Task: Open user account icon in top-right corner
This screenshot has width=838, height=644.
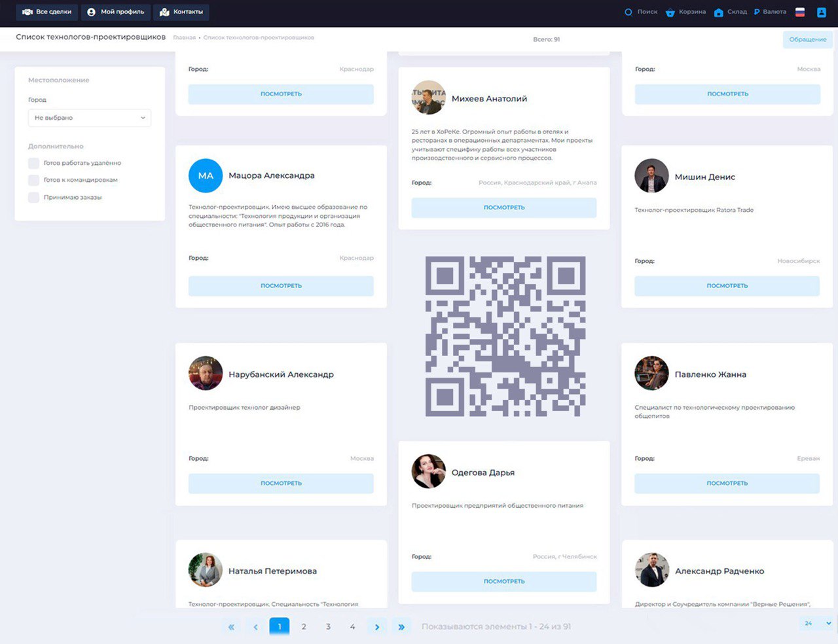Action: coord(822,12)
